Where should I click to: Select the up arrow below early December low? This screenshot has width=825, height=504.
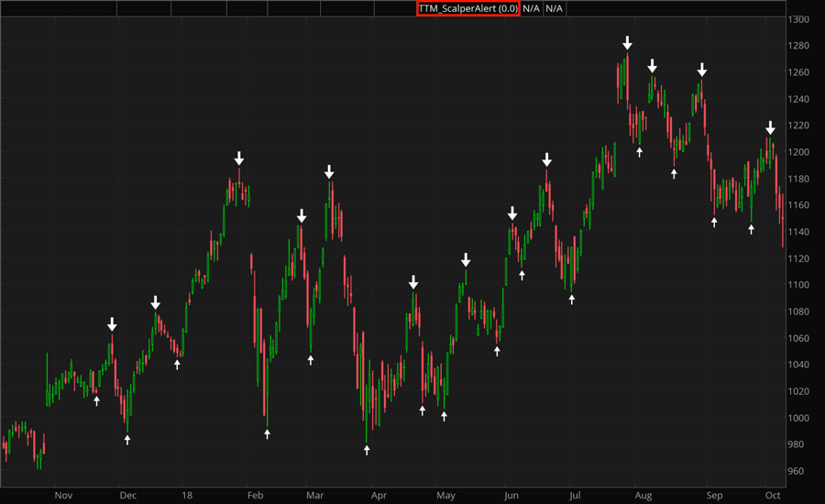[x=127, y=440]
